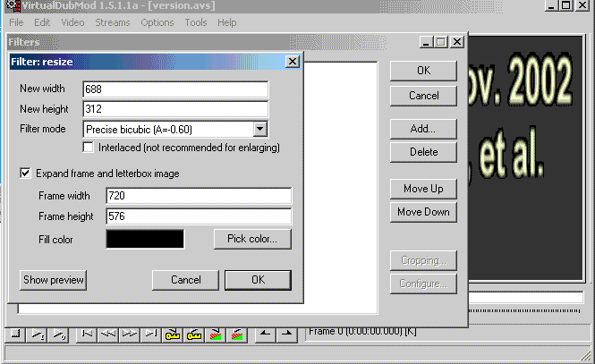595x364 pixels.
Task: Open the Filter mode dropdown
Action: coord(260,129)
